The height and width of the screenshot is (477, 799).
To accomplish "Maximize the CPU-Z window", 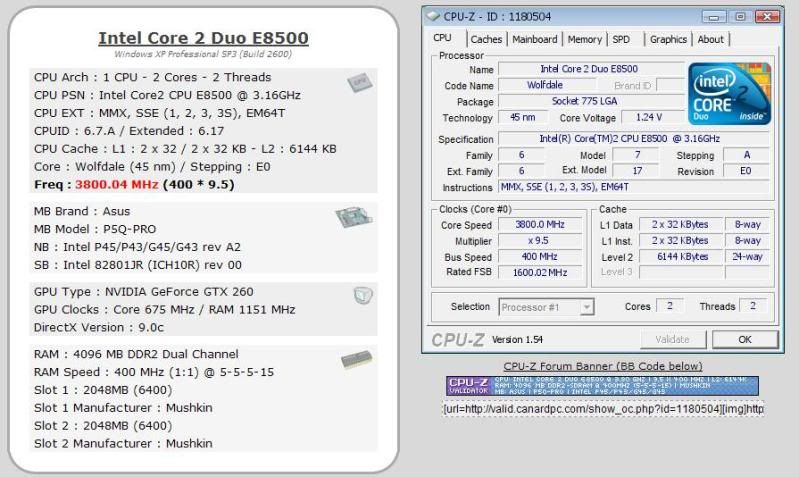I will click(740, 17).
